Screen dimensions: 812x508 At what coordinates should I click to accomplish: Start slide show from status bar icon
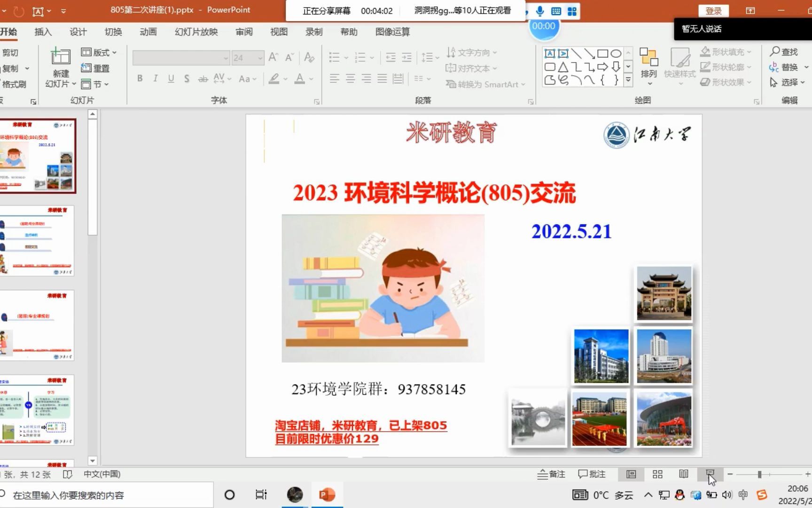tap(710, 473)
